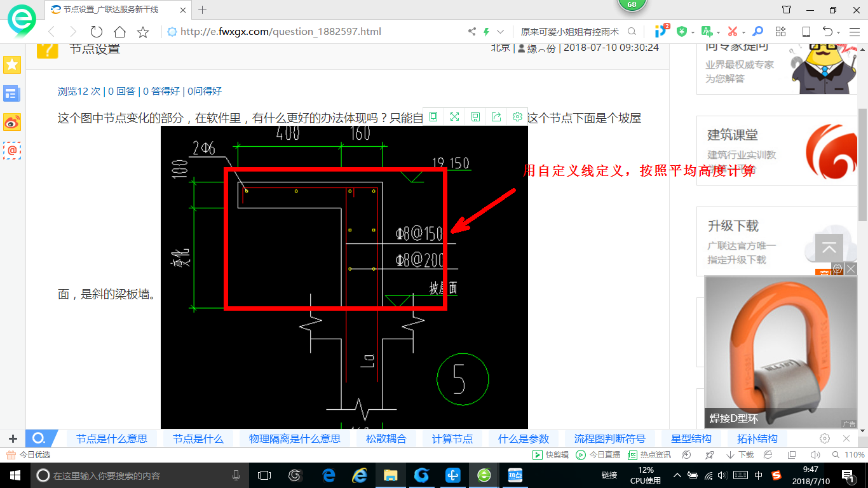Click the image copy icon above the drawing

click(433, 116)
